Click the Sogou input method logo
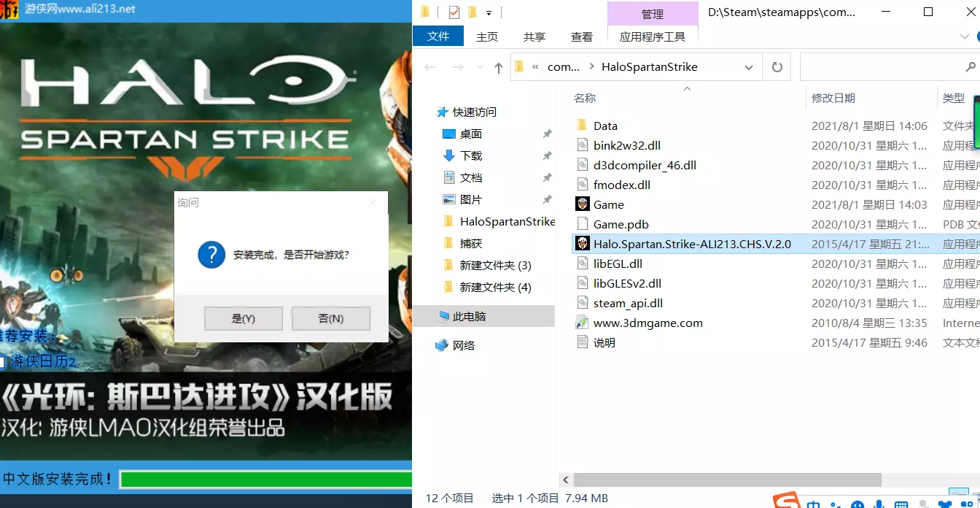 (786, 501)
